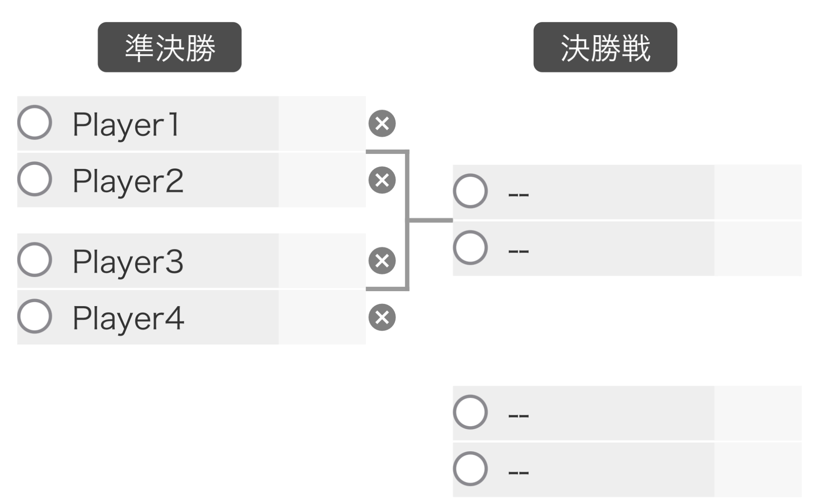
Task: Click Player2 score field
Action: (x=322, y=180)
